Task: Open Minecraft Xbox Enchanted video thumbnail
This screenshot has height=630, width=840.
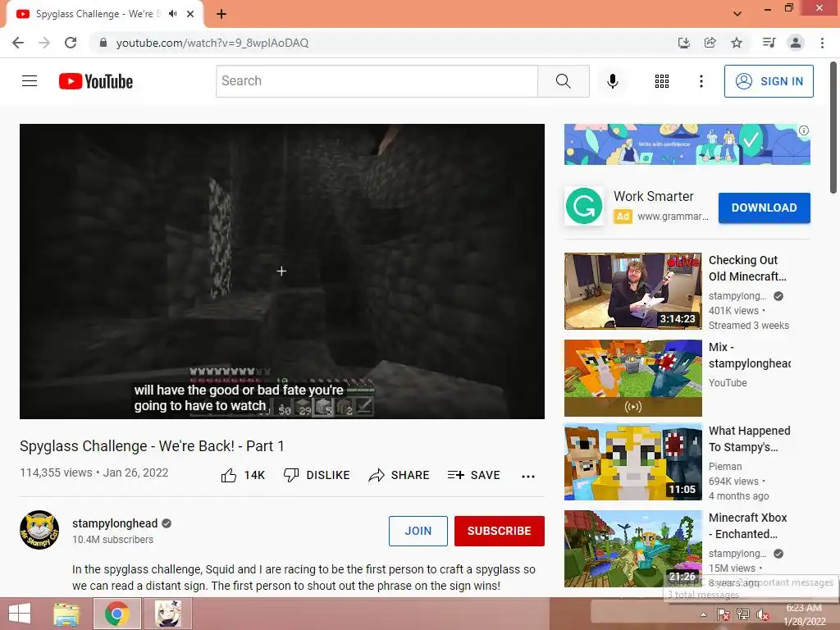Action: 632,549
